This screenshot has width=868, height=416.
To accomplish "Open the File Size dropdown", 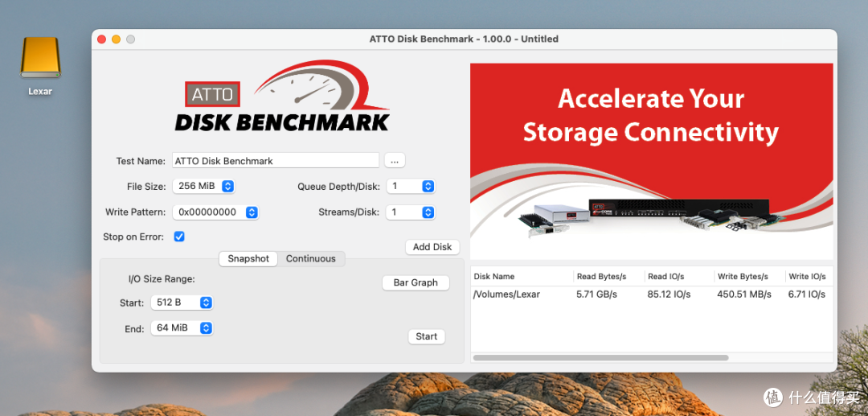I will [204, 186].
